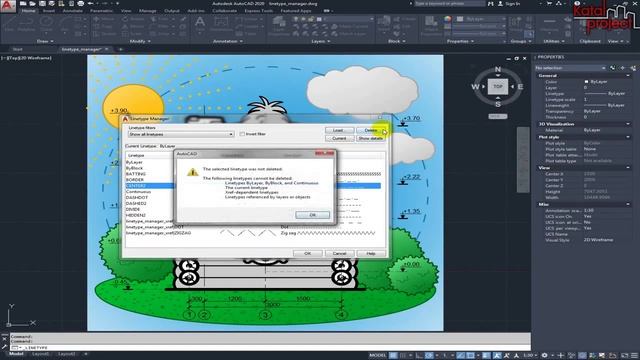Toggle object snap tracking in status bar
This screenshot has height=360, width=640.
(x=460, y=356)
